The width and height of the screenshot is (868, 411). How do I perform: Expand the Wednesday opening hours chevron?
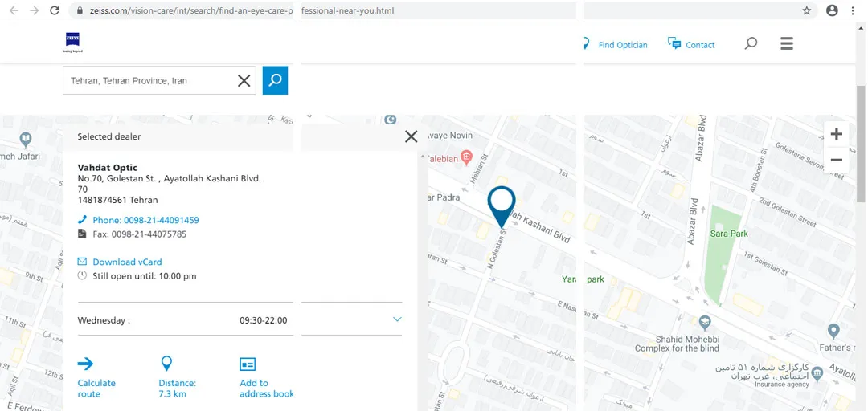(397, 319)
